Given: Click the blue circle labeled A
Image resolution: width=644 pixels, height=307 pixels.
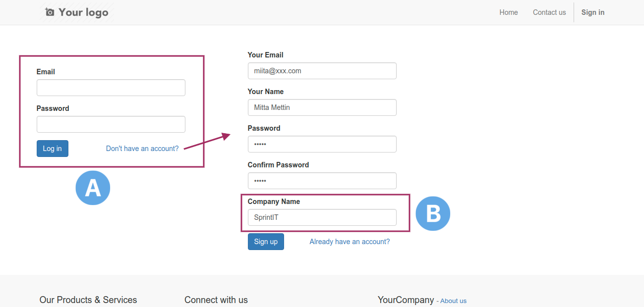Looking at the screenshot, I should point(93,188).
